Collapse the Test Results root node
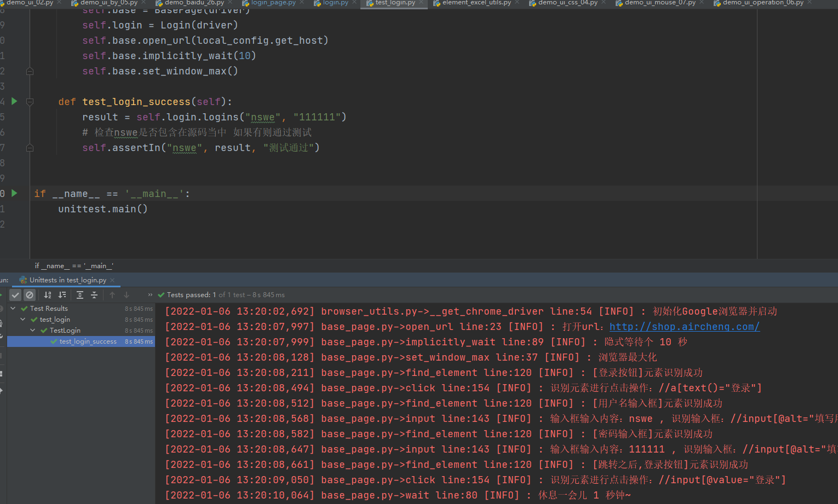Image resolution: width=838 pixels, height=504 pixels. click(x=13, y=308)
